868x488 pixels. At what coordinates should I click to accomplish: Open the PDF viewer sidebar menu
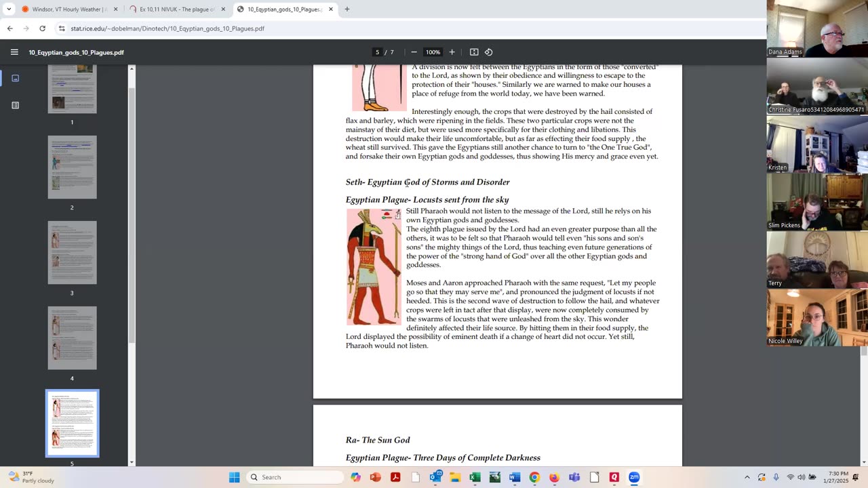(14, 52)
